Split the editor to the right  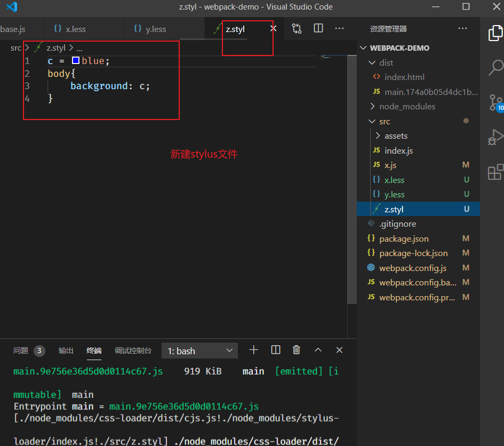(318, 29)
